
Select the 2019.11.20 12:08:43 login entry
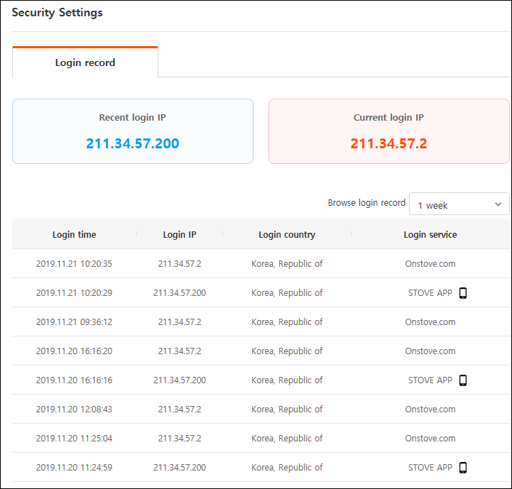click(x=261, y=409)
